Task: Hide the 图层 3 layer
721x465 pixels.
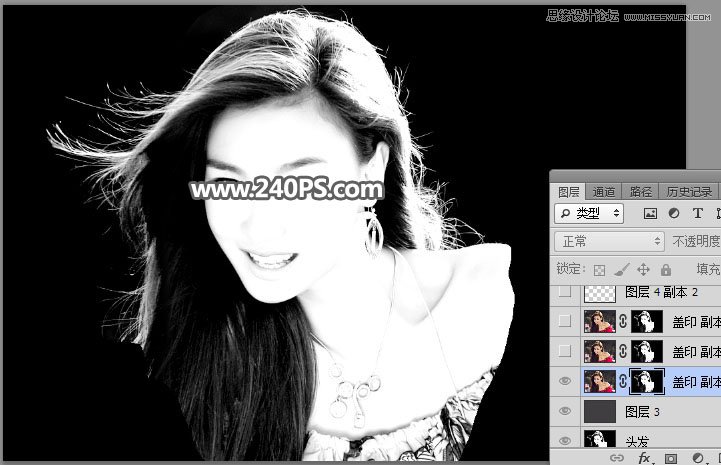Action: (x=566, y=411)
